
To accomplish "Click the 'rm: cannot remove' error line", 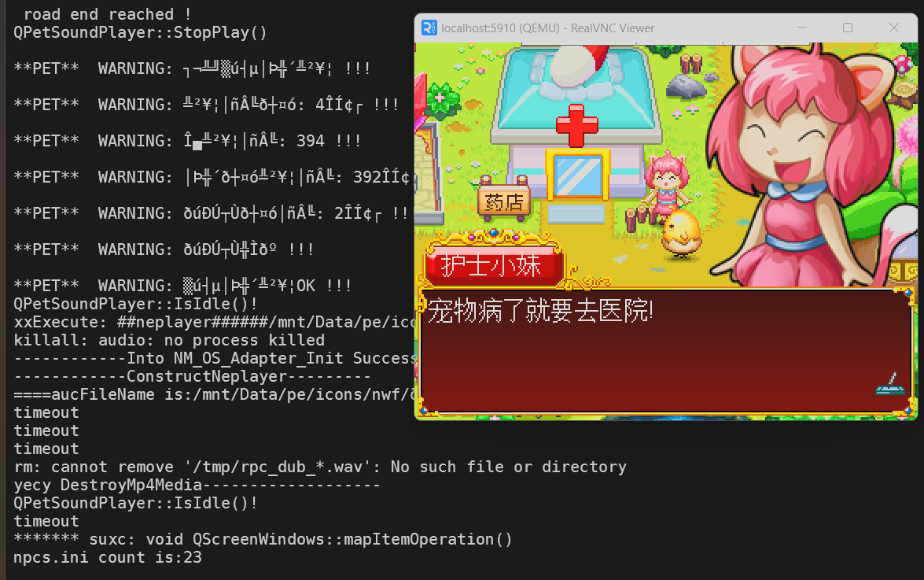I will [320, 467].
